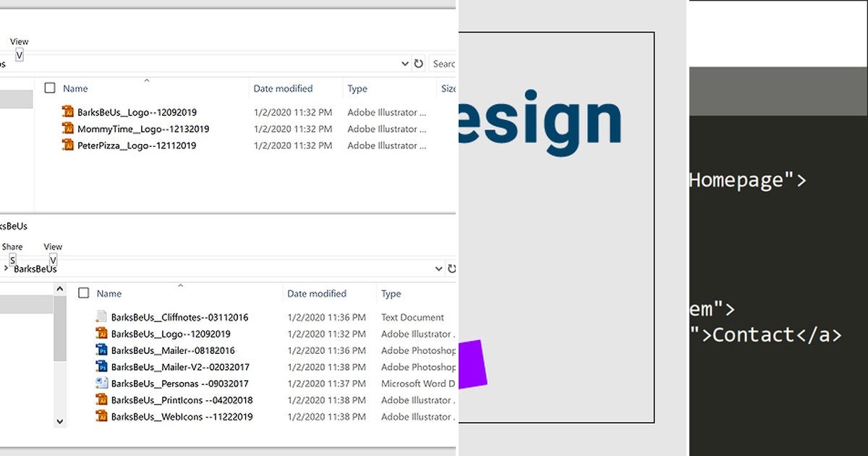Refresh the top Explorer window address bar
Screen dimensions: 868x456
pos(419,64)
